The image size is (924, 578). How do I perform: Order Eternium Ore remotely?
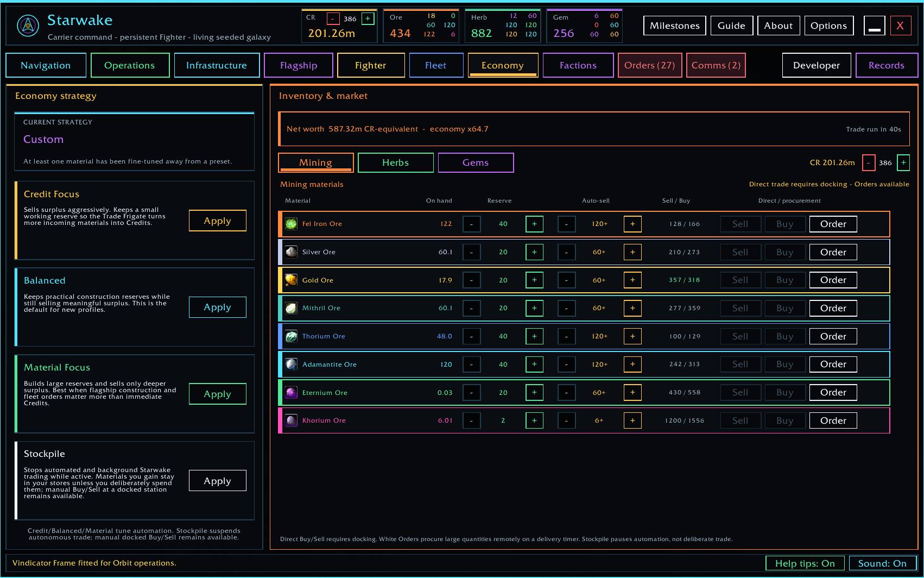833,392
